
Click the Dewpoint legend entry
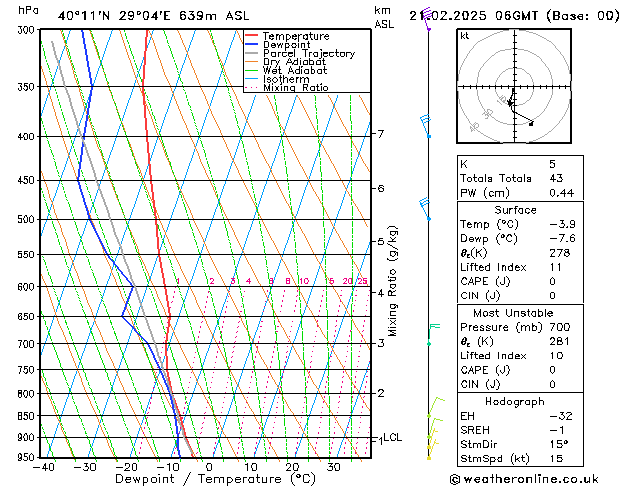point(278,45)
